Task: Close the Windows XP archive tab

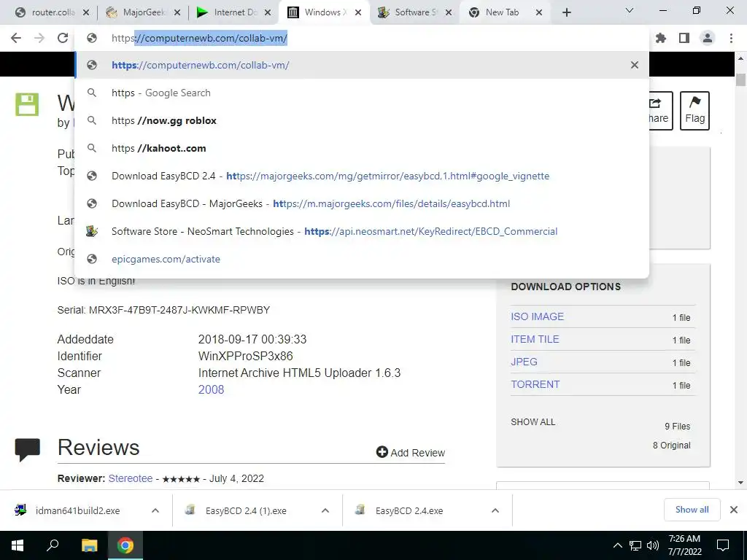Action: coord(358,13)
